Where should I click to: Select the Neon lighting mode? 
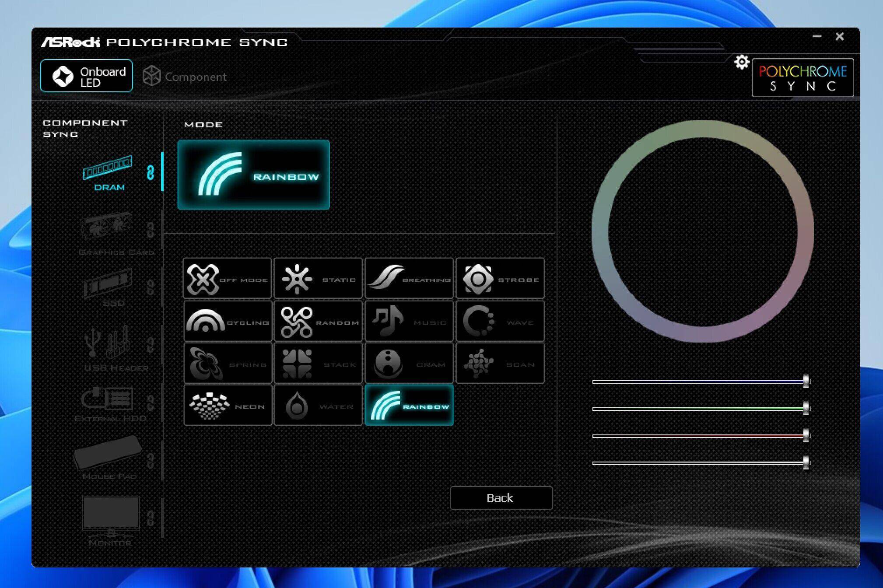coord(228,405)
